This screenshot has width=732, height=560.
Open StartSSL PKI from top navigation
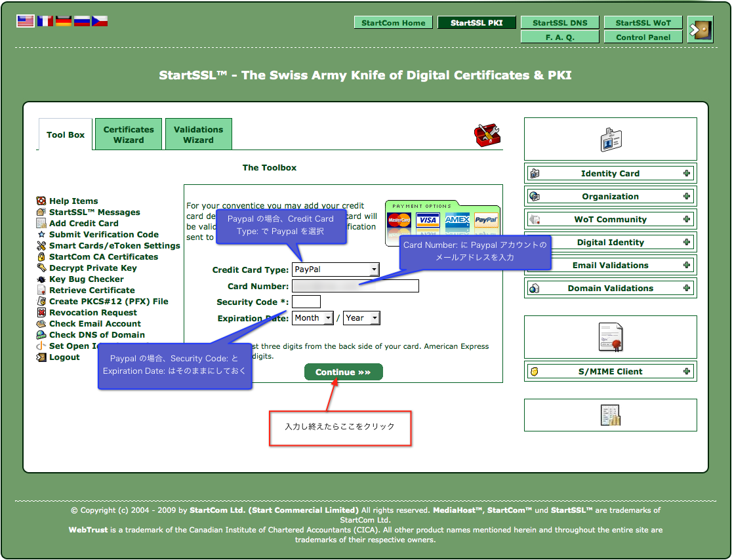(x=477, y=22)
